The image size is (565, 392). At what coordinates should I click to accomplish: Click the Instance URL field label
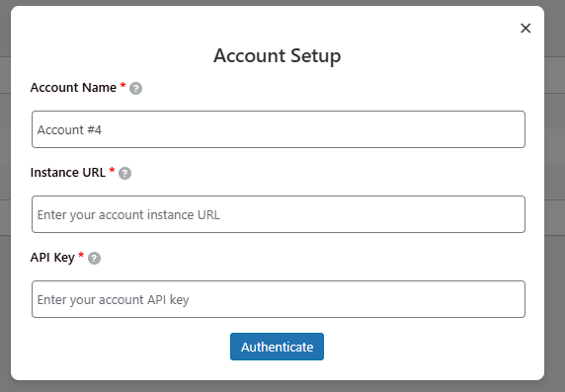point(68,173)
